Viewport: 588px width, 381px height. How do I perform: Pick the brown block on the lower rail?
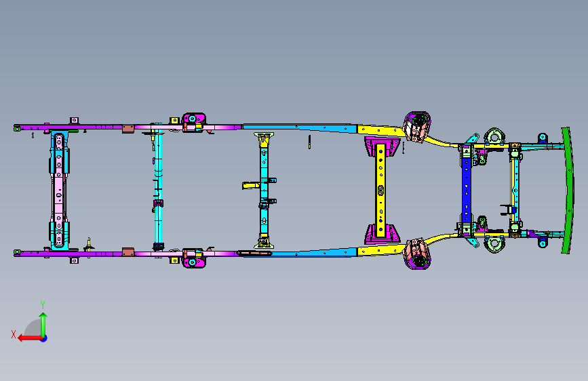click(128, 252)
